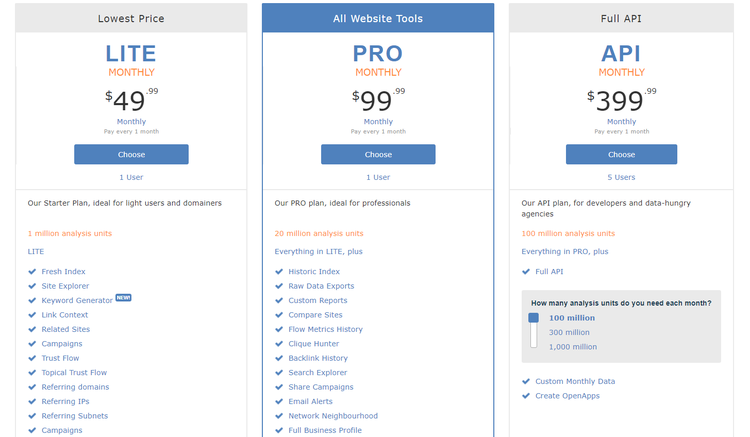Open the Raw Data Exports feature link
Image resolution: width=750 pixels, height=437 pixels.
[x=322, y=286]
